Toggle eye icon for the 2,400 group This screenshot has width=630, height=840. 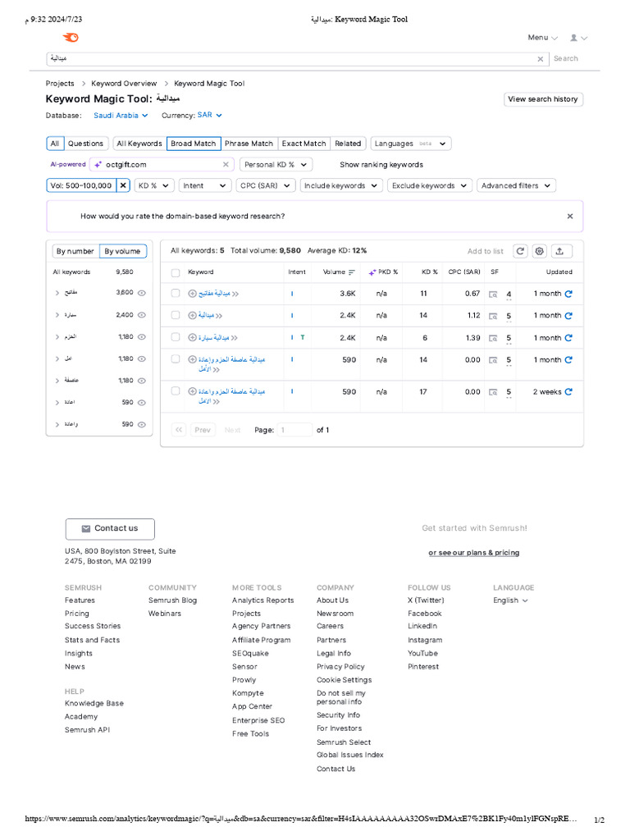142,315
